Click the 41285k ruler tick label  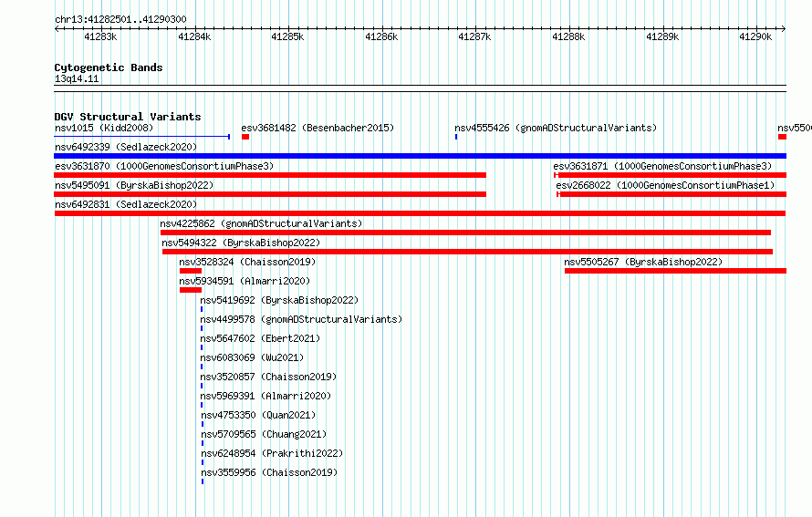(288, 36)
